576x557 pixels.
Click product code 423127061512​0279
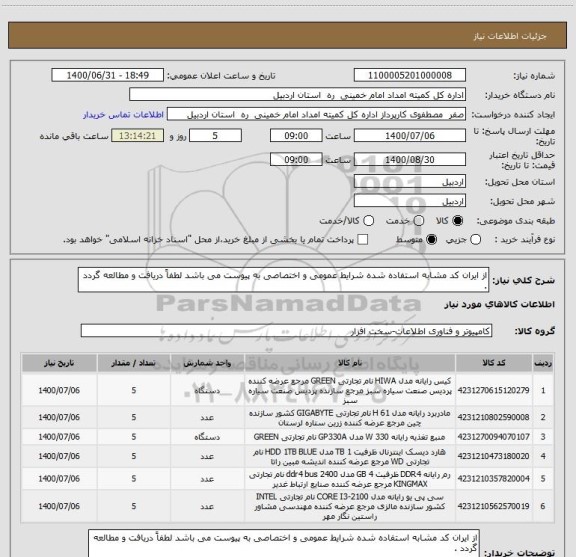click(494, 390)
